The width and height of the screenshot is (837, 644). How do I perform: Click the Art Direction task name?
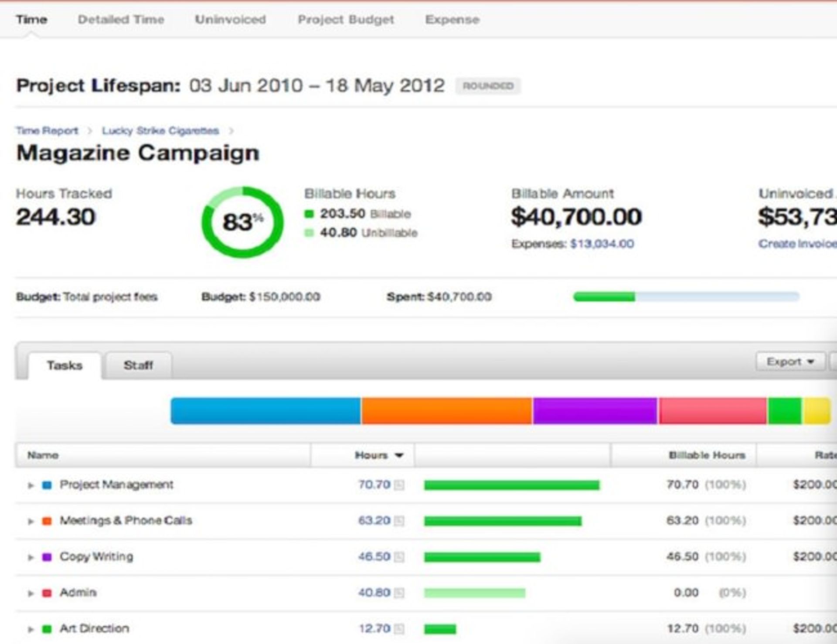tap(94, 629)
